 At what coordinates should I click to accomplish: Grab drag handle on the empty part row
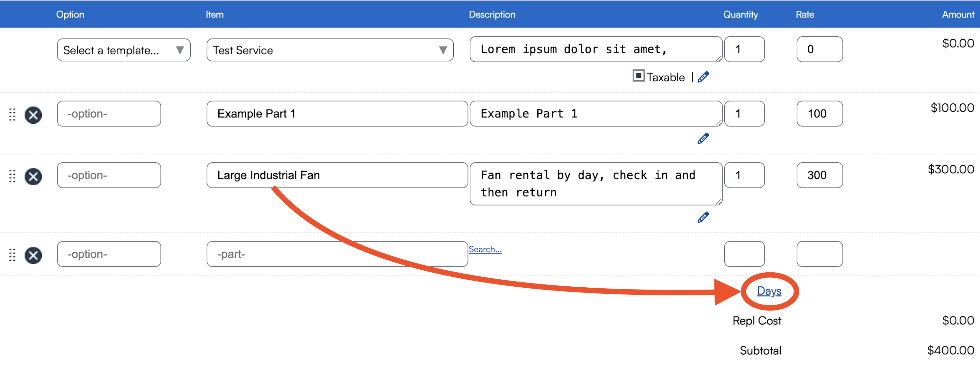(12, 255)
